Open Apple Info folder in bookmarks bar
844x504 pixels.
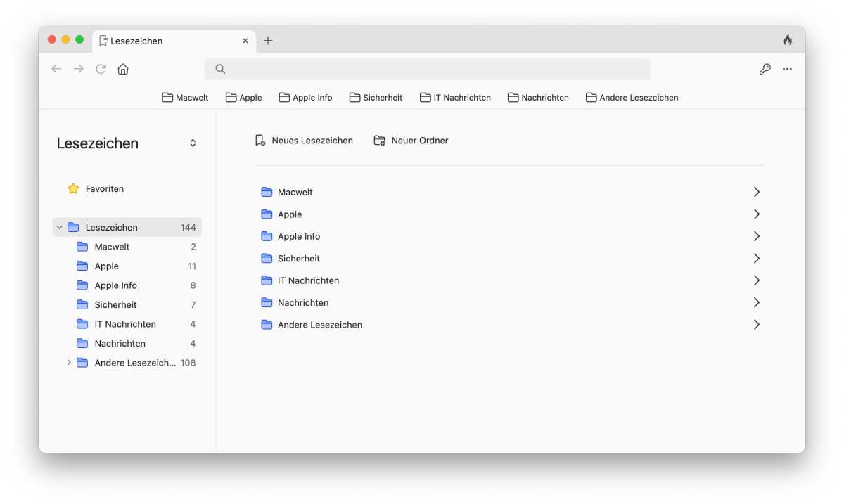305,98
